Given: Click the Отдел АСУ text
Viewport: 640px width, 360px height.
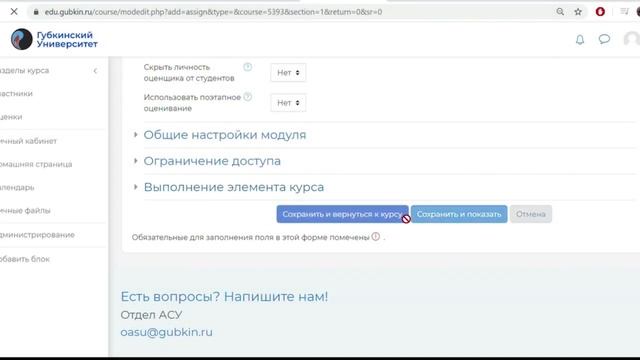Looking at the screenshot, I should click(x=151, y=315).
